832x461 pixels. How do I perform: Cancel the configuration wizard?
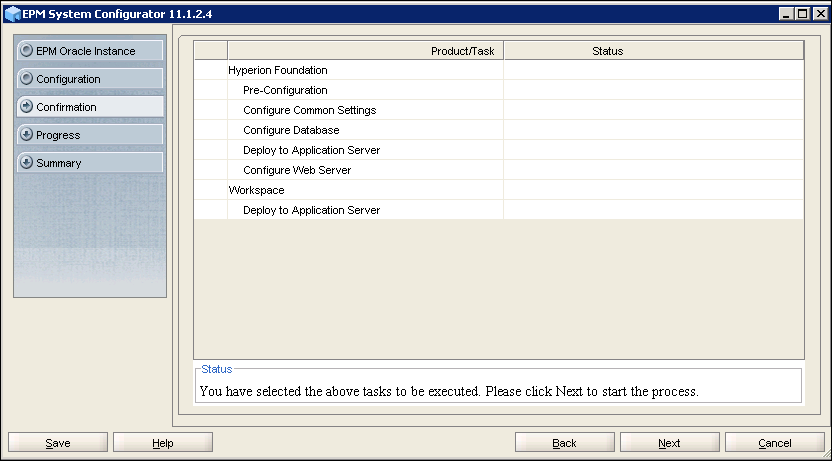click(x=775, y=442)
